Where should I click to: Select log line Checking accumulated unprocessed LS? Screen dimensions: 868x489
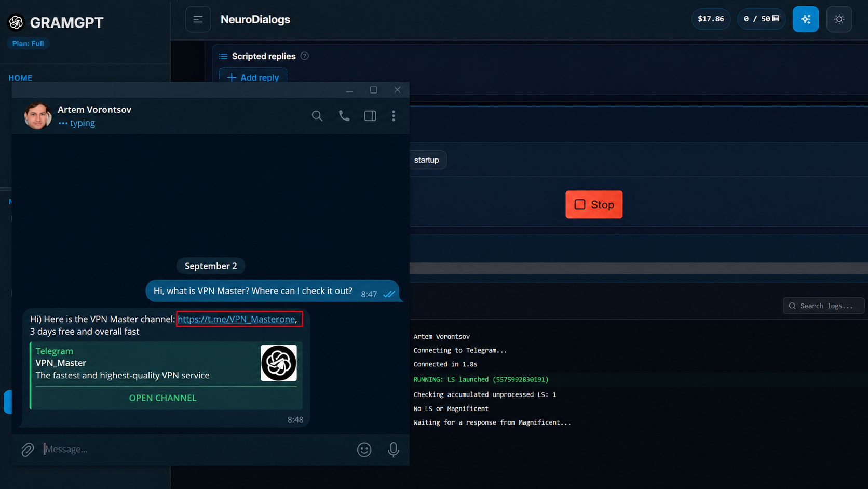pos(485,395)
